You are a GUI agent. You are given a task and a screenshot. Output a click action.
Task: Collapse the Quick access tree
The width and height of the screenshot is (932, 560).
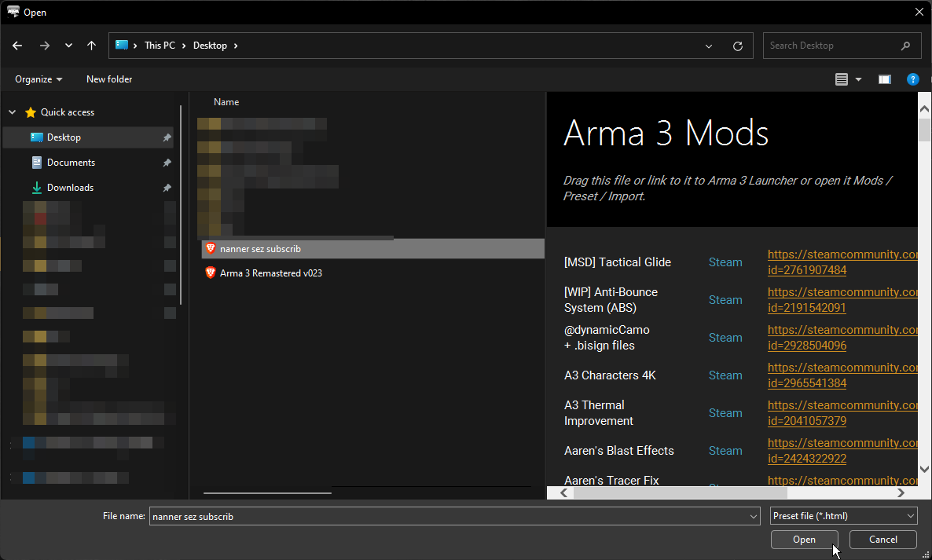coord(13,112)
